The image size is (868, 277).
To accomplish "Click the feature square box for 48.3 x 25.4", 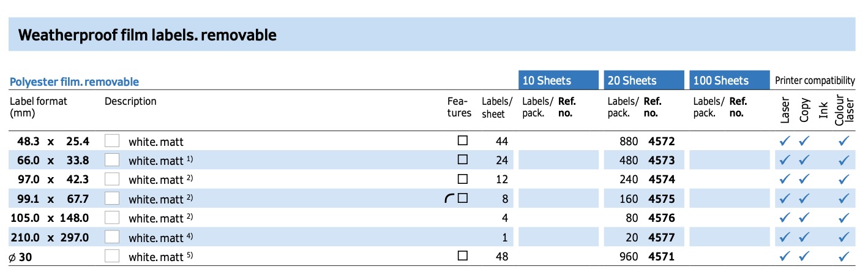I will (x=463, y=140).
